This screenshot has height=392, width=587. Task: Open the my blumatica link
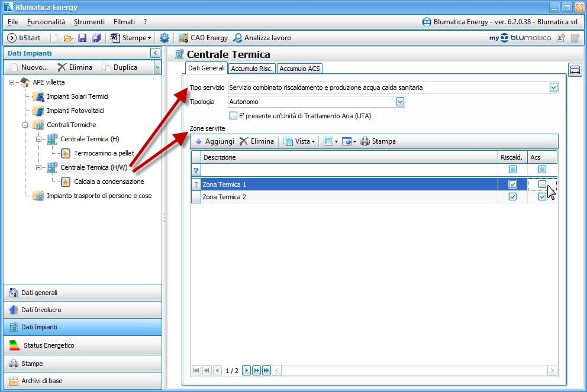520,38
